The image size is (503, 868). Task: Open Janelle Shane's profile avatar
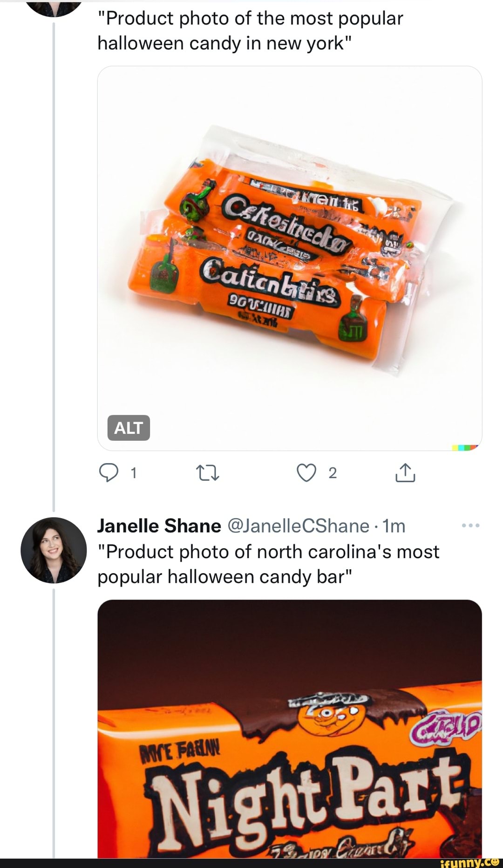(x=54, y=551)
